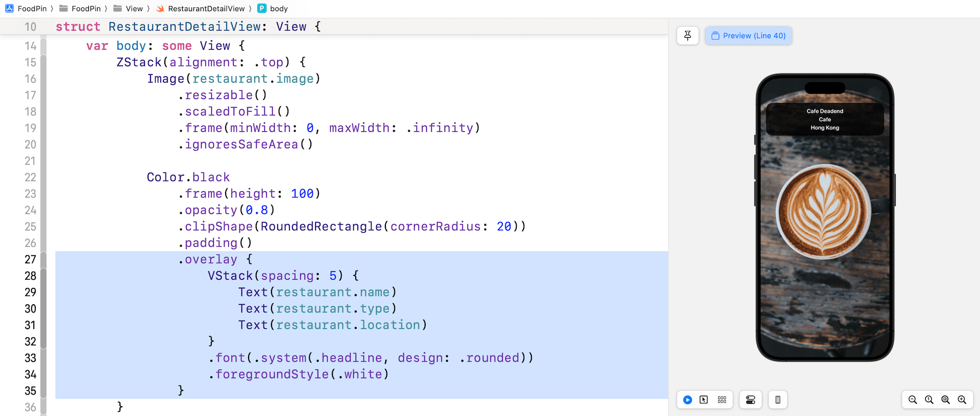This screenshot has width=980, height=416.
Task: Start Live preview with the play button
Action: click(x=688, y=400)
